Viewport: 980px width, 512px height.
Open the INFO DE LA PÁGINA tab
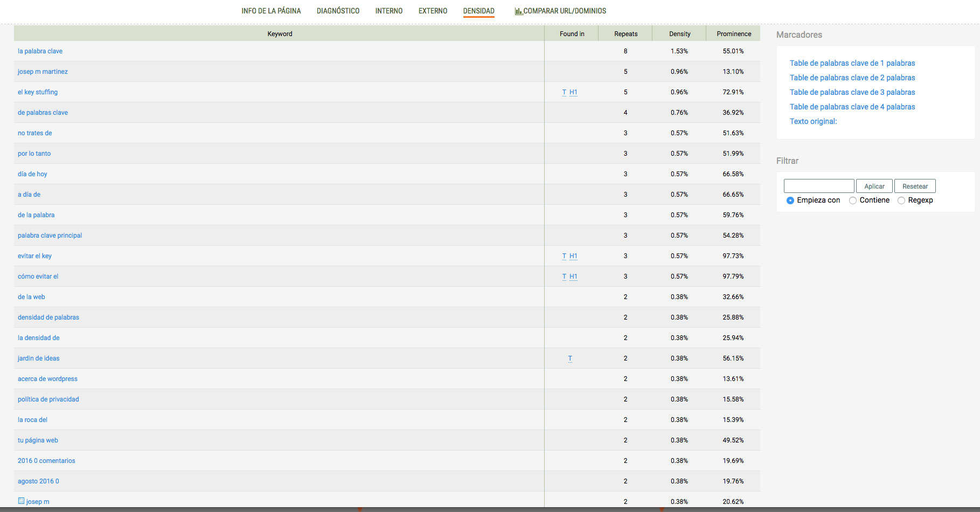(271, 11)
